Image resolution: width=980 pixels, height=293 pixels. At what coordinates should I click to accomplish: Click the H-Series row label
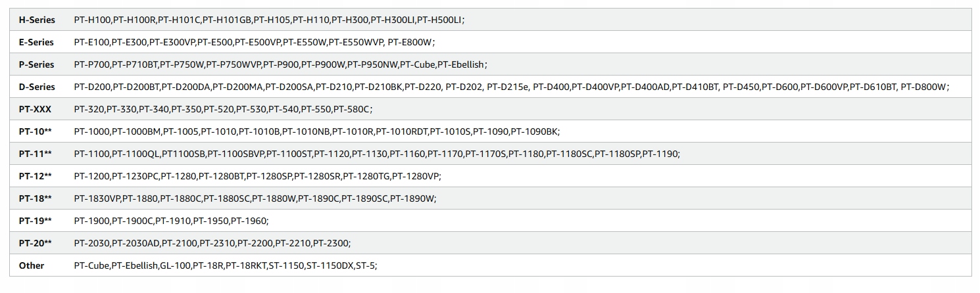(x=37, y=20)
